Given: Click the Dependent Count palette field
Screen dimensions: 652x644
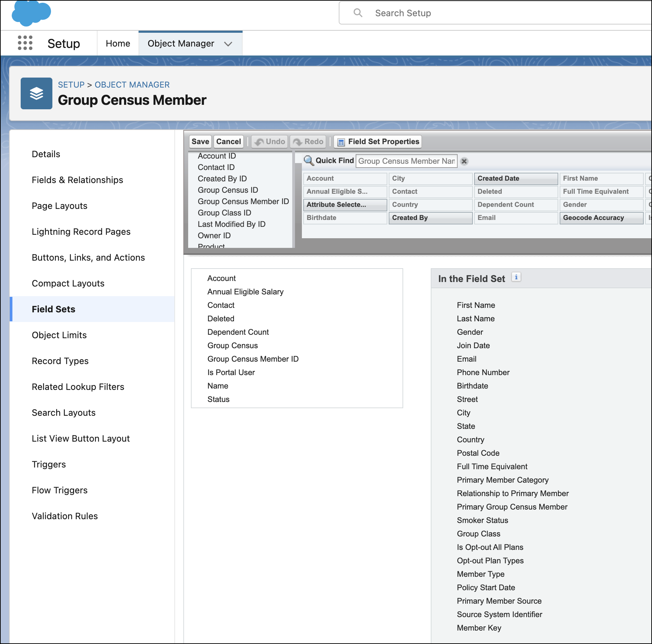Looking at the screenshot, I should (x=516, y=205).
